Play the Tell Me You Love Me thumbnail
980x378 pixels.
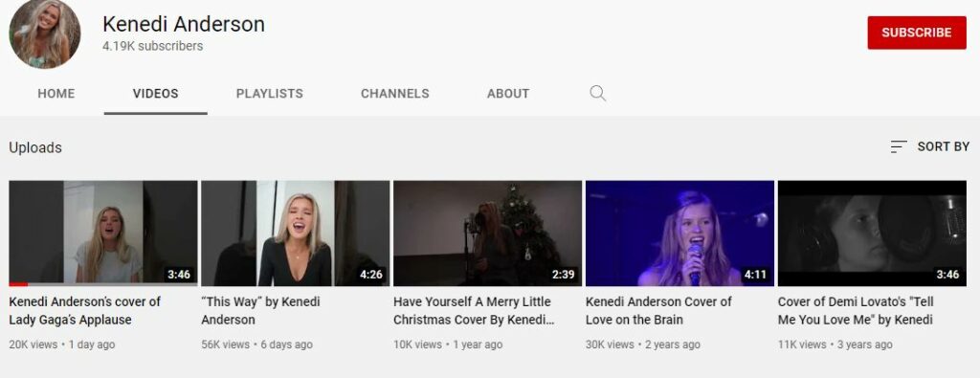coord(872,233)
